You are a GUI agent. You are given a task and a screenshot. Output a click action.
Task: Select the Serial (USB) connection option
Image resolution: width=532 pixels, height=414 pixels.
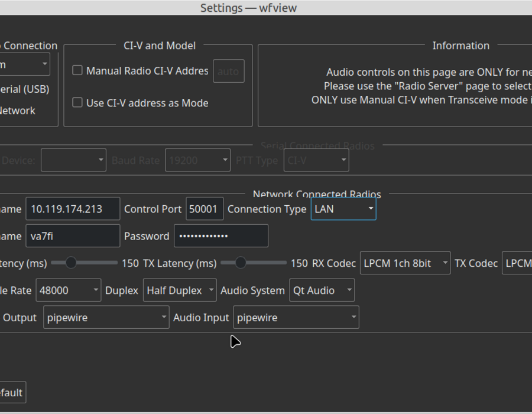click(24, 89)
